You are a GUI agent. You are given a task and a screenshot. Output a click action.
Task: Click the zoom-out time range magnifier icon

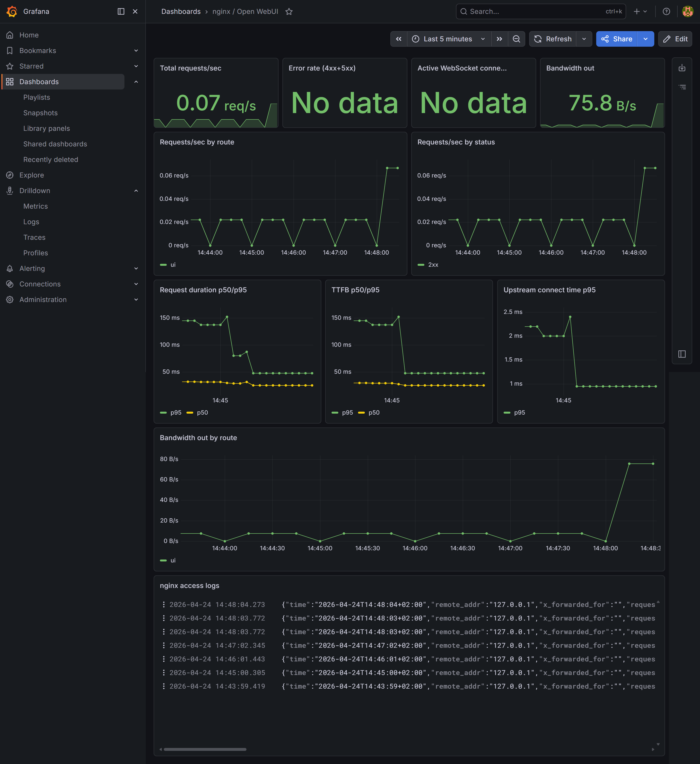coord(516,39)
